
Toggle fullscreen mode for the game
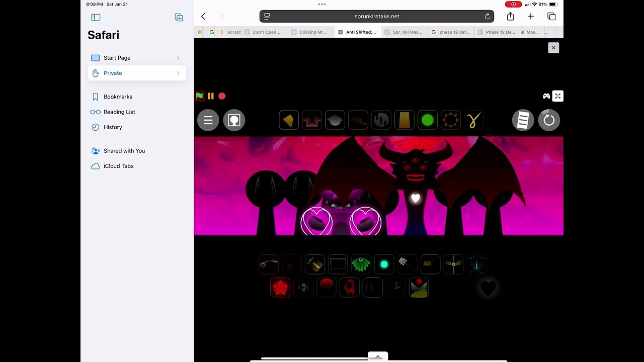coord(557,96)
